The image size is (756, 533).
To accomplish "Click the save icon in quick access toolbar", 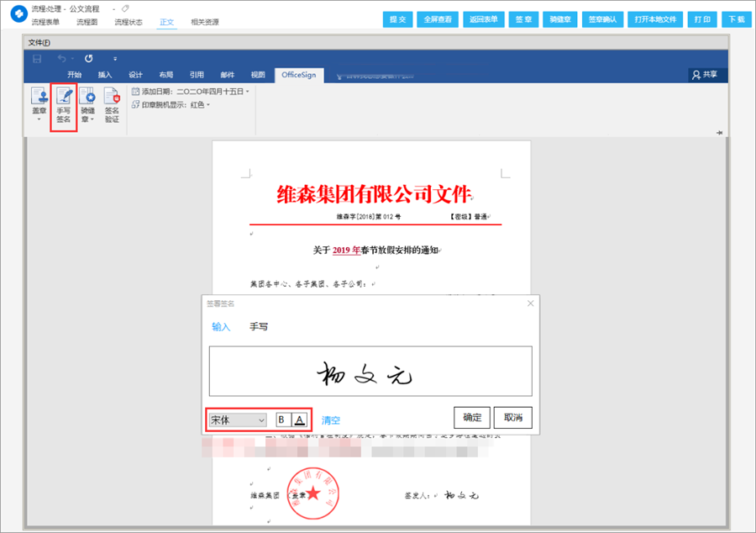I will (x=37, y=59).
